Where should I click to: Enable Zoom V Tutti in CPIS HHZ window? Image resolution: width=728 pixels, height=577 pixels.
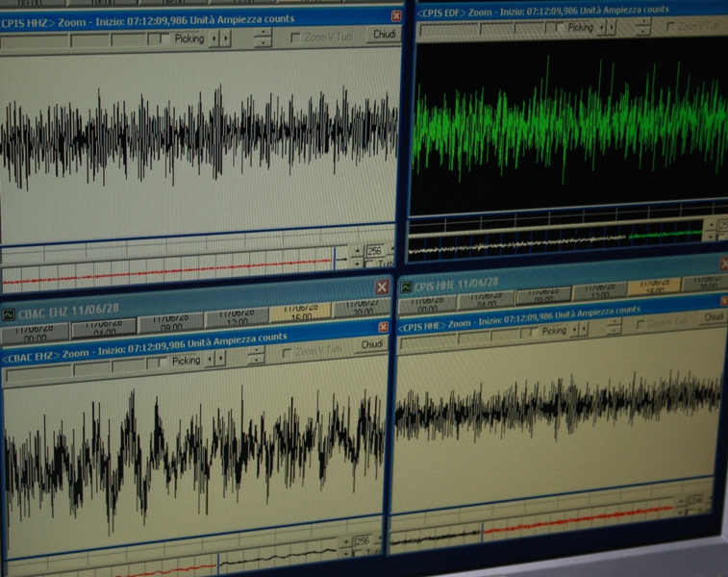(295, 38)
